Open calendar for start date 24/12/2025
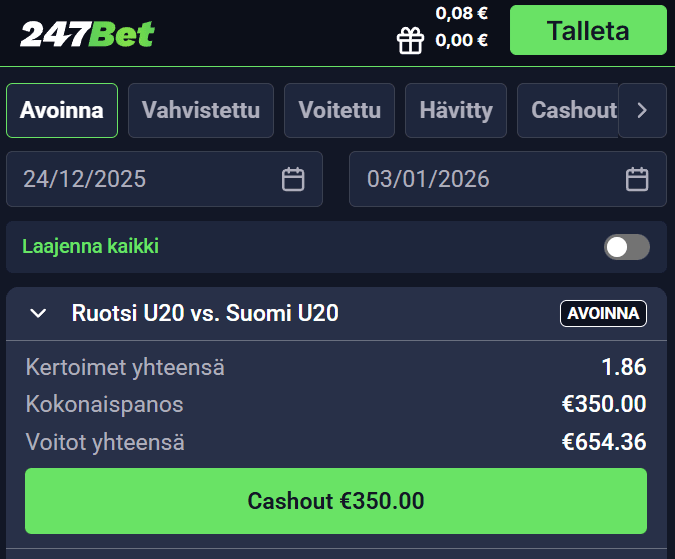This screenshot has height=559, width=675. click(293, 179)
